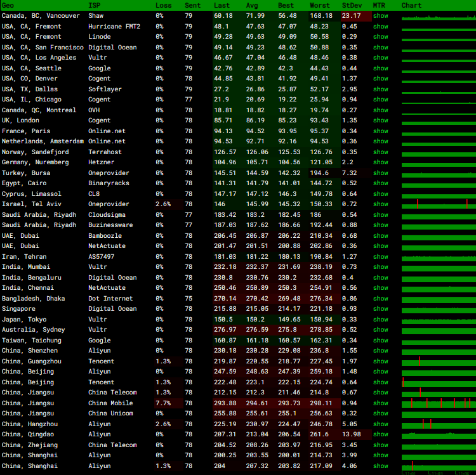Show MTR for Jiangsu China Mobile
The width and height of the screenshot is (476, 475).
tap(381, 403)
